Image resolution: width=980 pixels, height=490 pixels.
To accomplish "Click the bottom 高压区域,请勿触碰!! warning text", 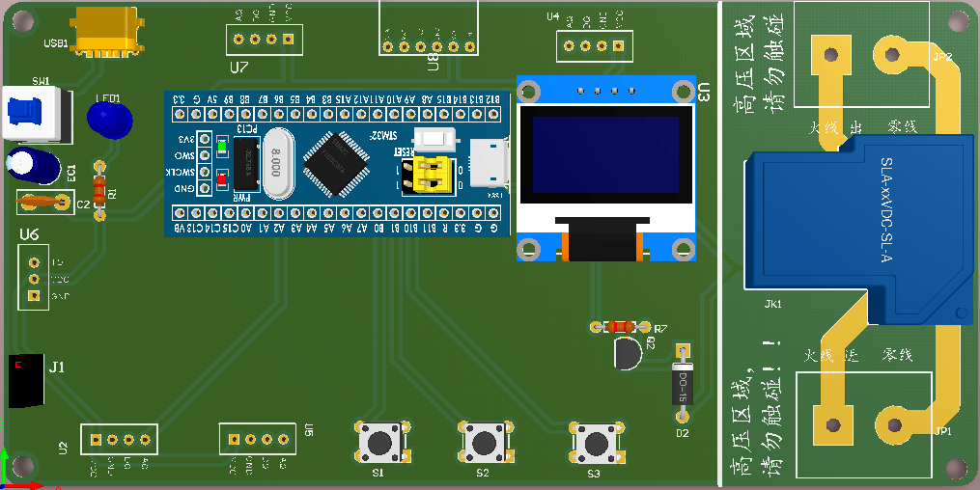I will (x=758, y=408).
